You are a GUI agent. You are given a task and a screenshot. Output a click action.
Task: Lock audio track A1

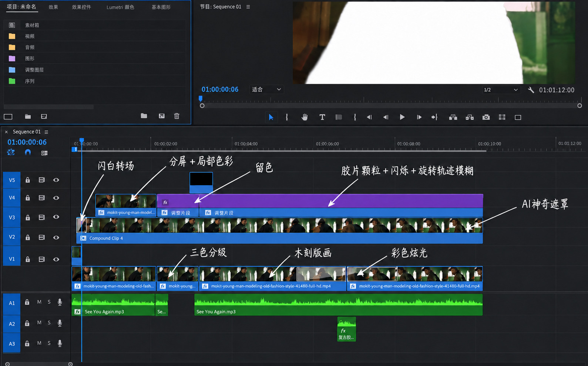pos(27,302)
